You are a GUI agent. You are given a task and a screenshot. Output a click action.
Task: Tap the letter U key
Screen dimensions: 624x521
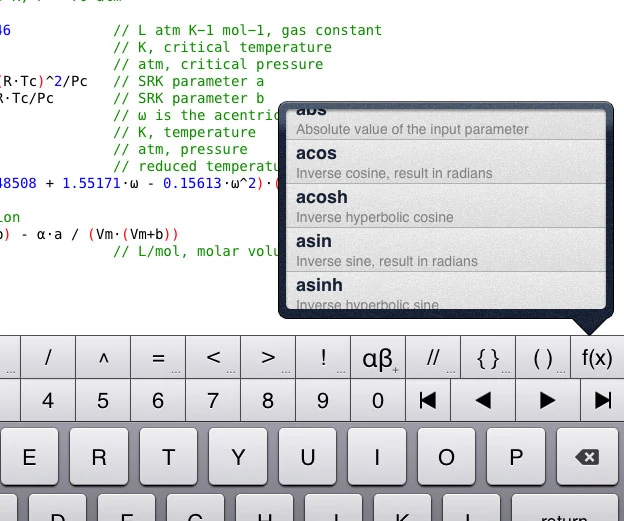(308, 457)
